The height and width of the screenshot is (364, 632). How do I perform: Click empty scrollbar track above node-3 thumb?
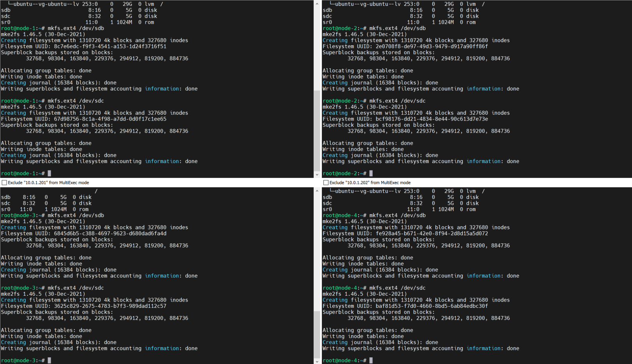[x=317, y=250]
